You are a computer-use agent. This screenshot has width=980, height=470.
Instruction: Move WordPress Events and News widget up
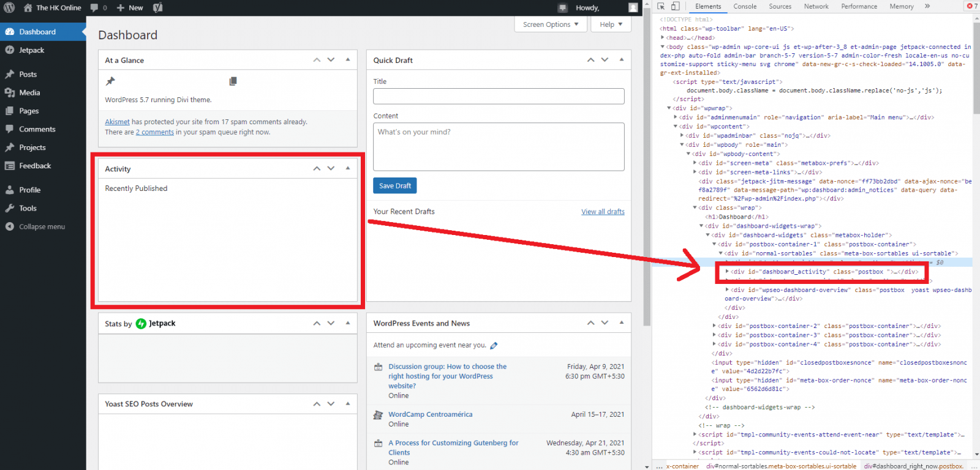pyautogui.click(x=590, y=323)
